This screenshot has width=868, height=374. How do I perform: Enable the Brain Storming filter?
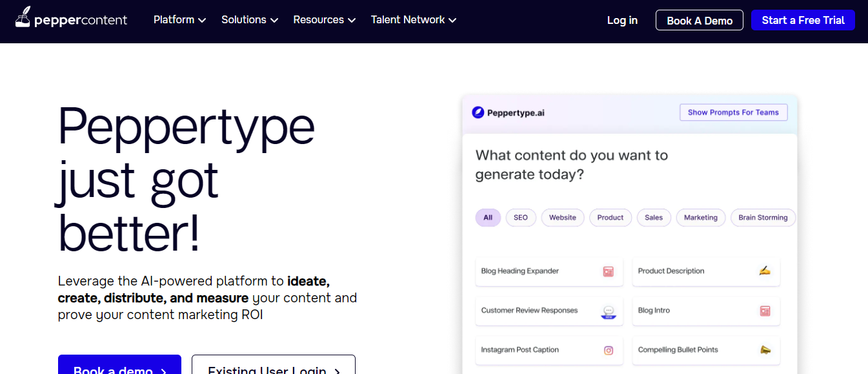pyautogui.click(x=763, y=218)
